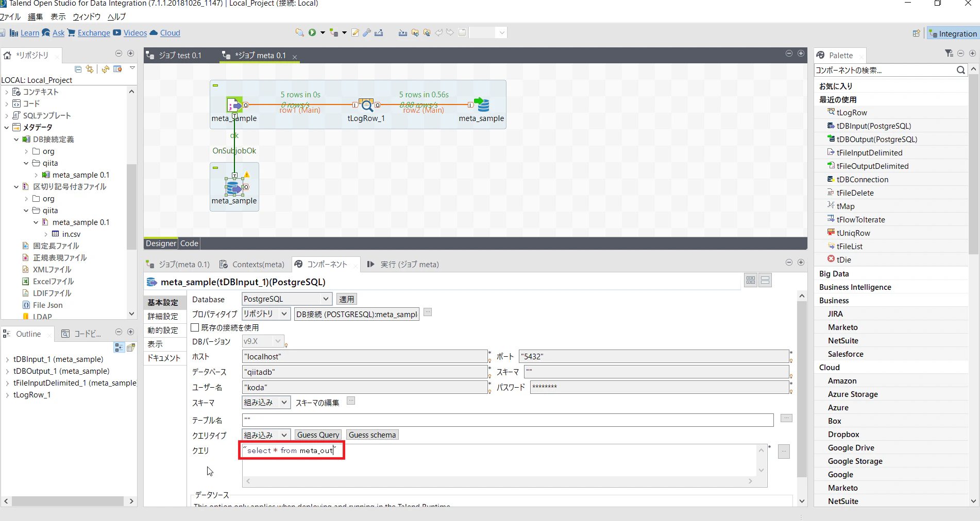
Task: Open the ウィンドウ menu
Action: coord(86,16)
